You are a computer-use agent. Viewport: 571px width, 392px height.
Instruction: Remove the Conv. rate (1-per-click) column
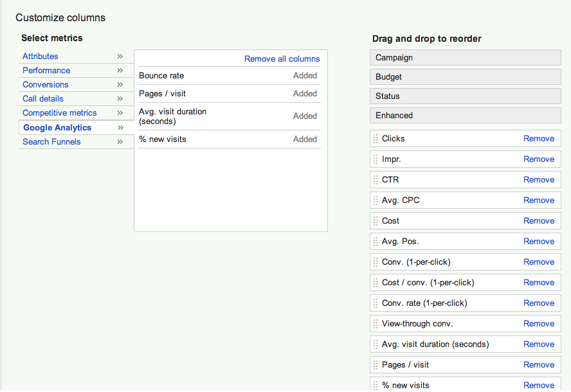[x=539, y=303]
